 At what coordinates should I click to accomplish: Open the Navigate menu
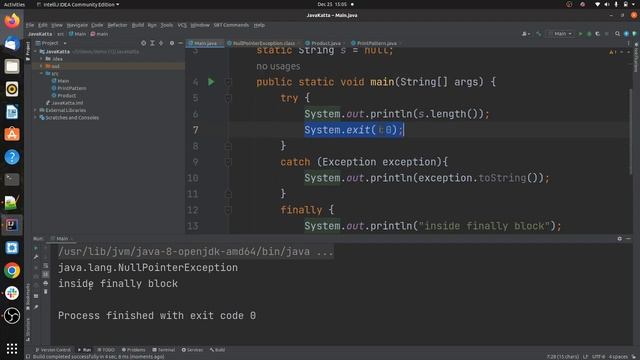point(77,25)
